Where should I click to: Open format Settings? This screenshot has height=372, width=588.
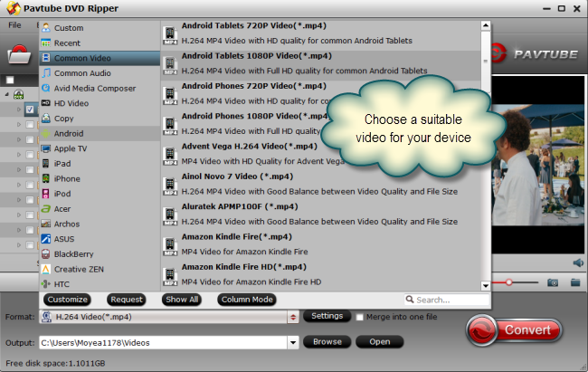point(327,316)
